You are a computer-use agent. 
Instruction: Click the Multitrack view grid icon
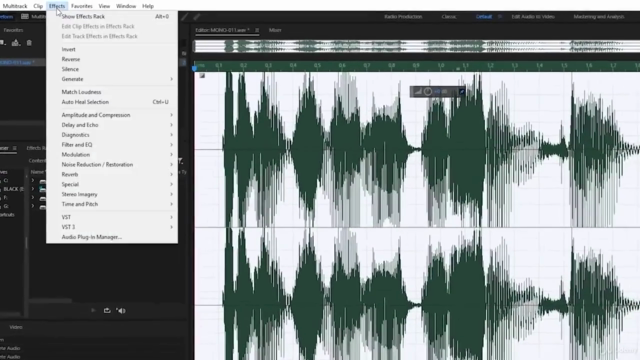pyautogui.click(x=25, y=17)
